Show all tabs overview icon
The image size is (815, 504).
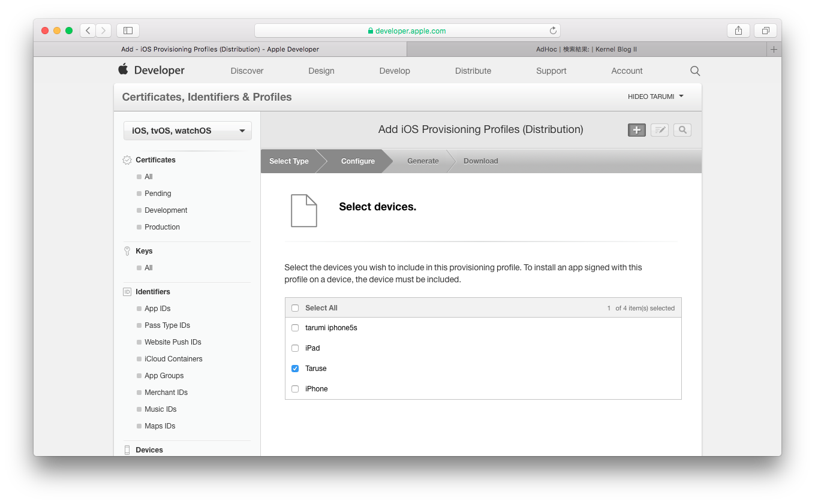(765, 31)
